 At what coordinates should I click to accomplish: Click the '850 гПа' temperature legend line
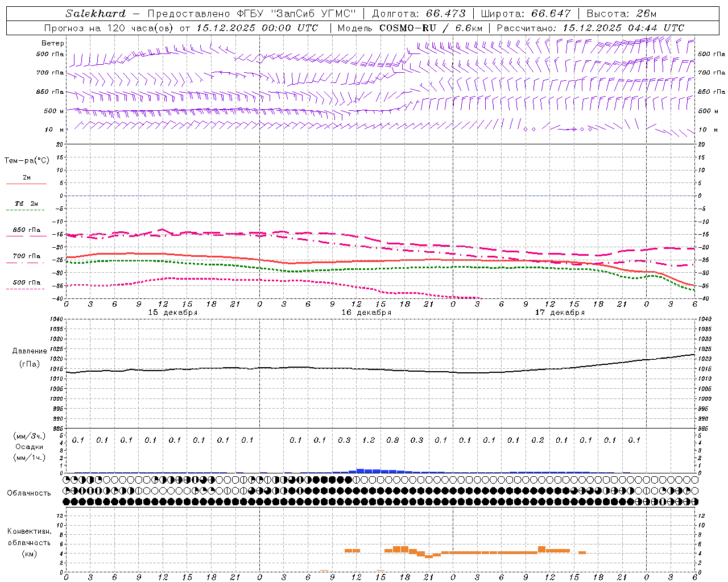tap(26, 235)
